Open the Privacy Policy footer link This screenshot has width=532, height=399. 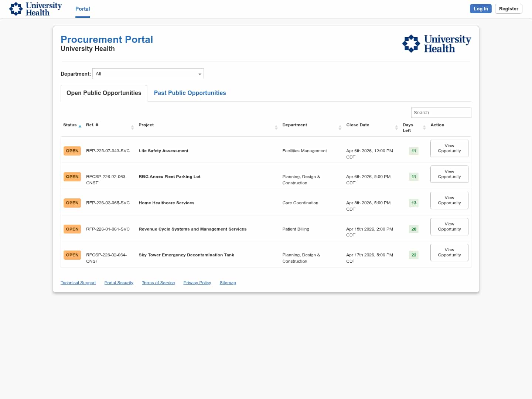197,283
